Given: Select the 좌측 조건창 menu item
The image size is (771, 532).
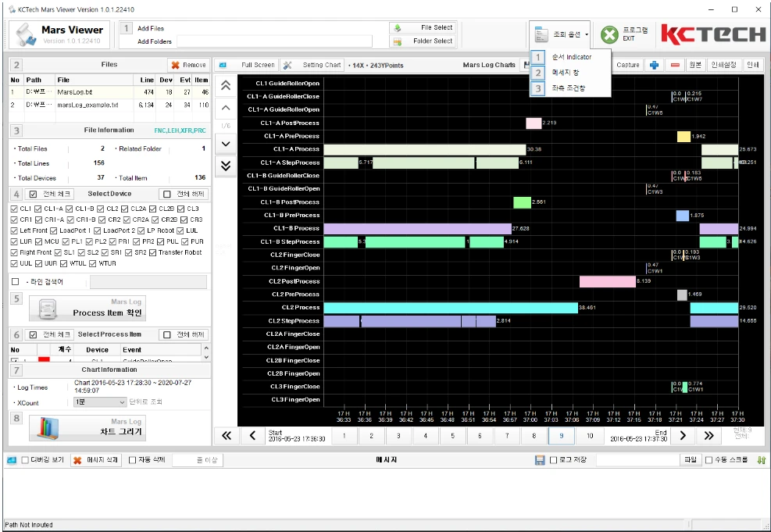Looking at the screenshot, I should tap(570, 88).
